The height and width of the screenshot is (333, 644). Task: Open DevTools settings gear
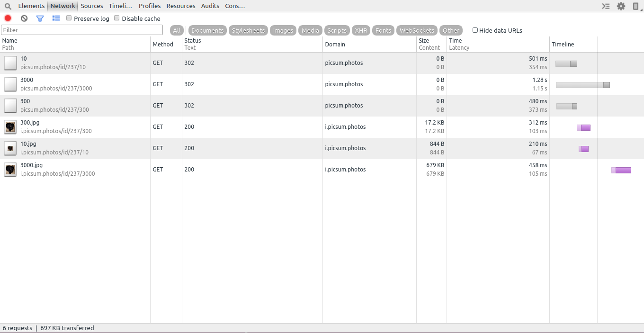click(x=621, y=6)
